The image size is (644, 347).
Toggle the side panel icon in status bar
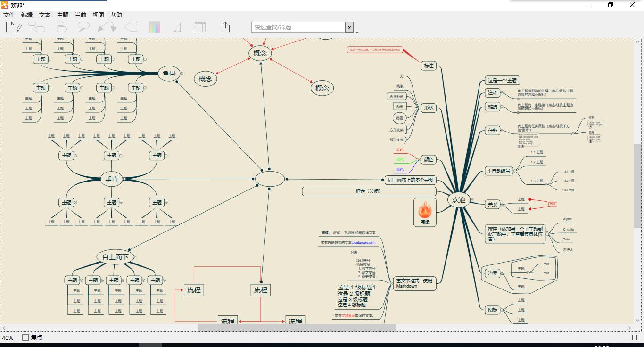click(636, 338)
